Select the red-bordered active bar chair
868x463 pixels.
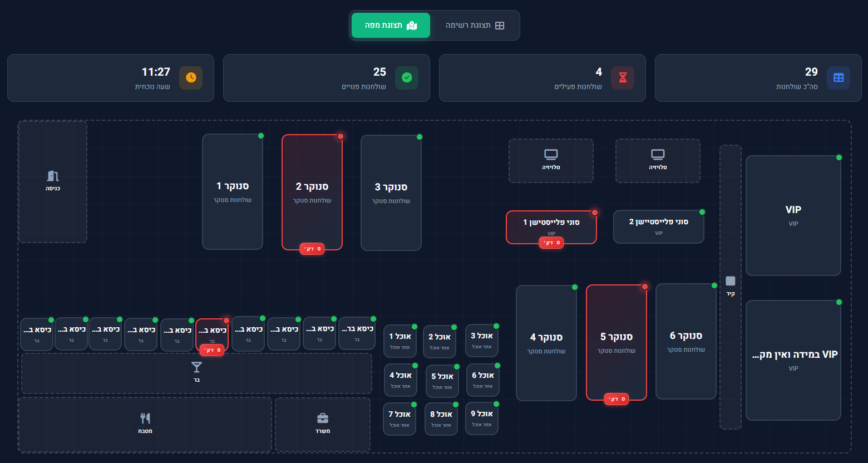(x=212, y=333)
